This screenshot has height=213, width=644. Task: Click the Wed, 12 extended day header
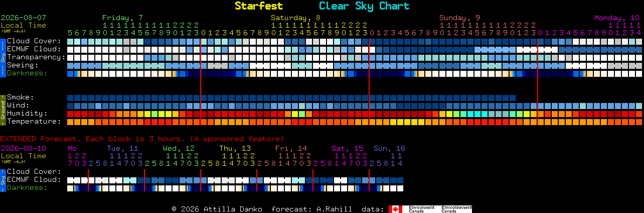point(179,149)
